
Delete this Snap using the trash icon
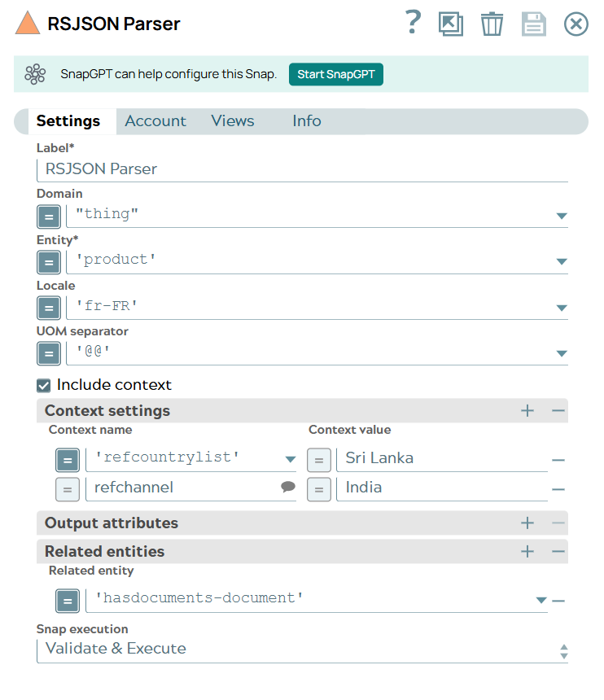tap(492, 24)
